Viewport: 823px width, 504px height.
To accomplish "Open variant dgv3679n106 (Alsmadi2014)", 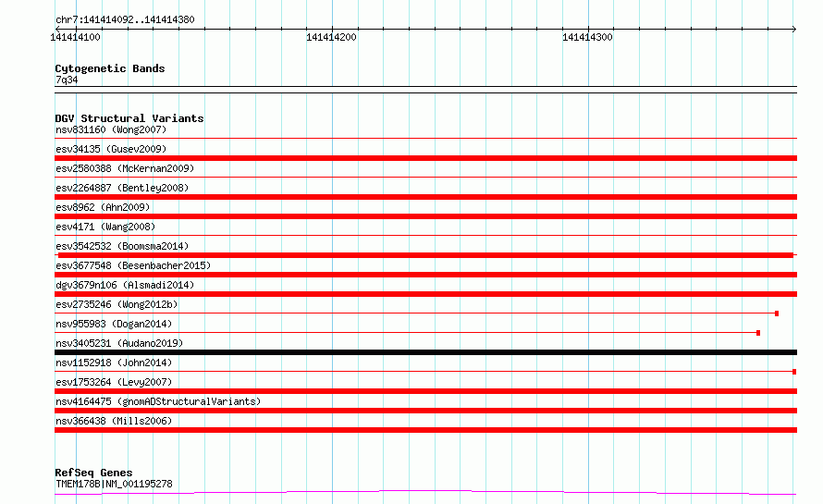I will [x=125, y=285].
